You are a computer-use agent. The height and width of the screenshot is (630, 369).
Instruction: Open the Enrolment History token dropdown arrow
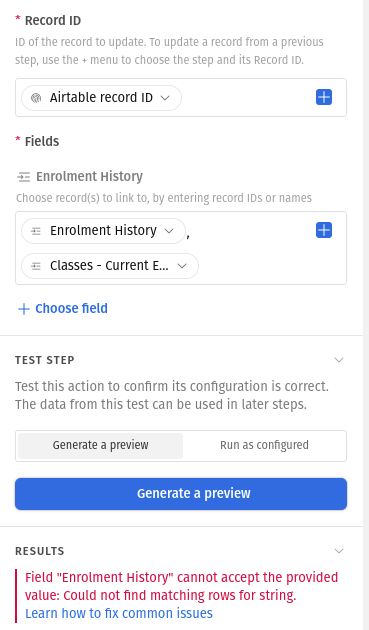tap(169, 231)
